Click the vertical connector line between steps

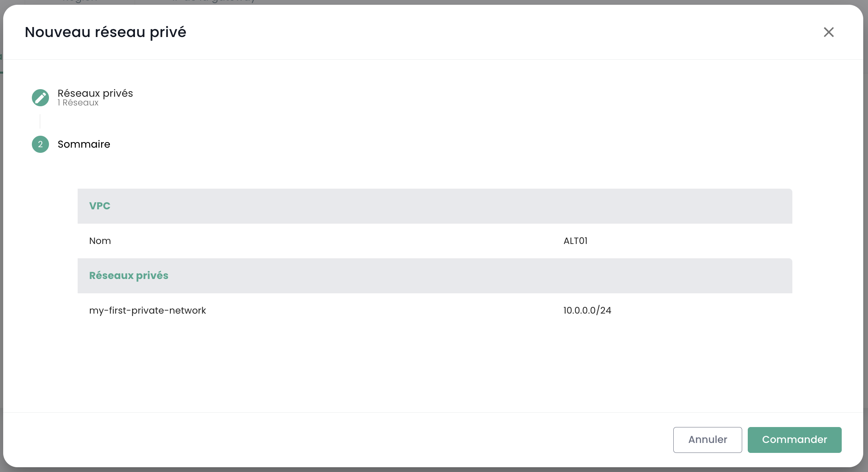40,121
